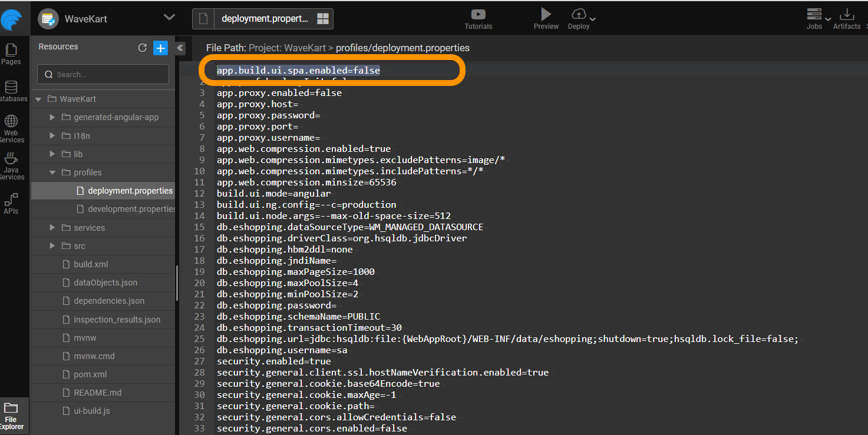Open the Databases sidebar panel
The height and width of the screenshot is (435, 868).
point(11,92)
